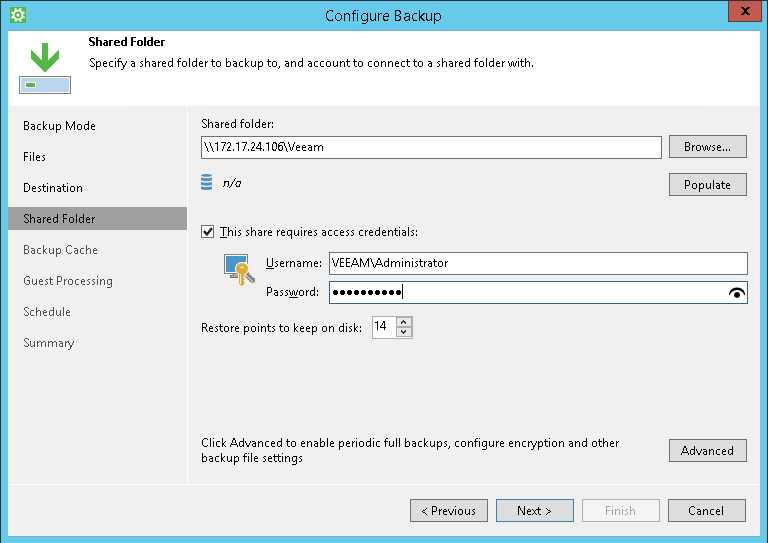Go to the Backup Mode step
The width and height of the screenshot is (768, 543).
(59, 126)
